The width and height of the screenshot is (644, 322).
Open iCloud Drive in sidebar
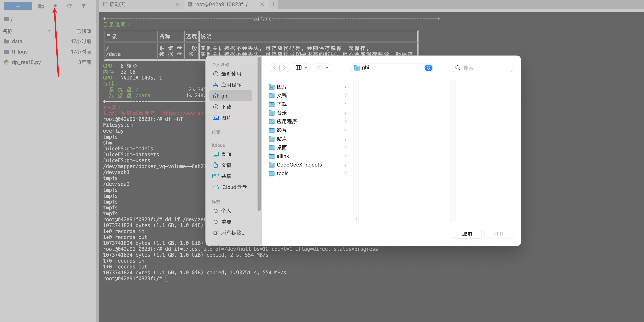[x=234, y=187]
